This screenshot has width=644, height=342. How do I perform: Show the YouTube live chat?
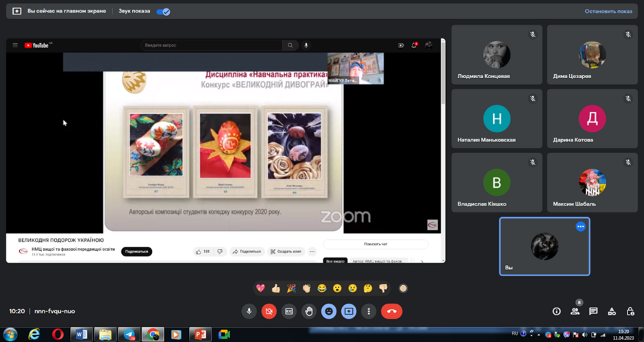pos(375,244)
